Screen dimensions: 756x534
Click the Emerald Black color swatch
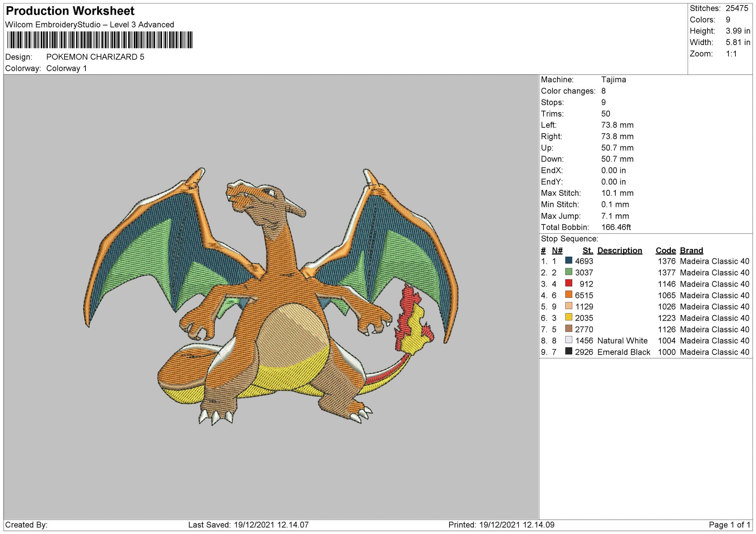[x=569, y=351]
